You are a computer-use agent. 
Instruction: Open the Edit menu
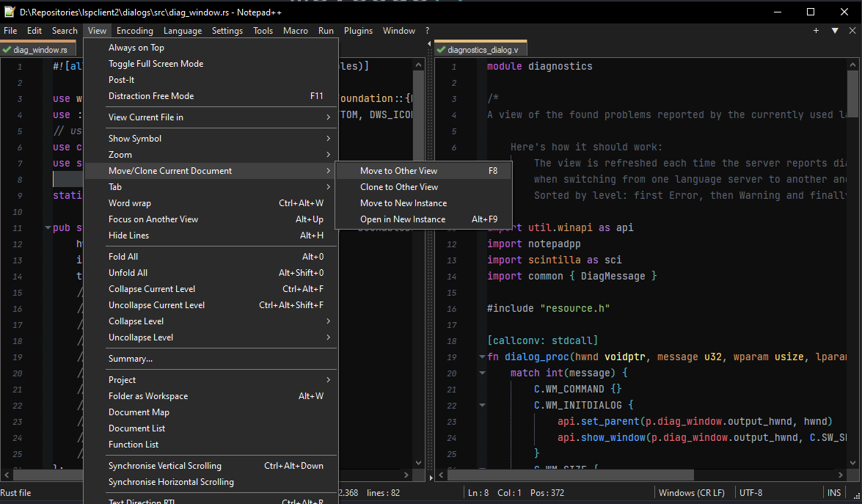tap(34, 31)
